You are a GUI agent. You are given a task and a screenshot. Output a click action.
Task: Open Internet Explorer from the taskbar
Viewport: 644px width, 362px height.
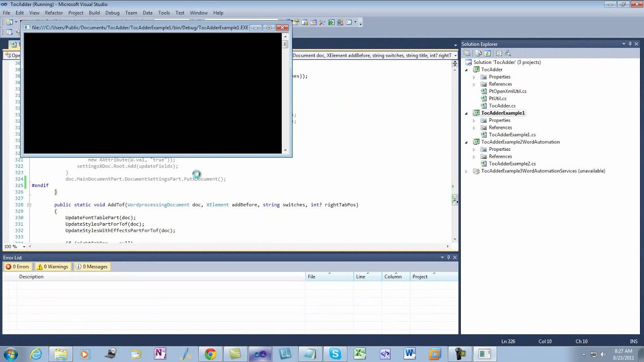click(36, 354)
